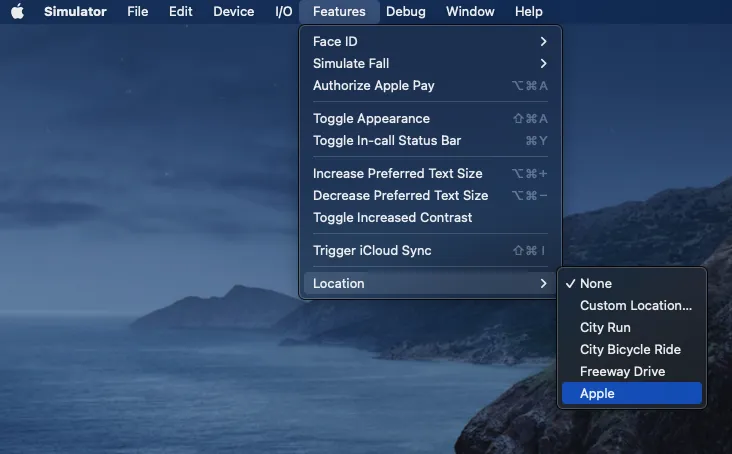The width and height of the screenshot is (732, 454).
Task: Select the Apple location option
Action: click(x=632, y=393)
